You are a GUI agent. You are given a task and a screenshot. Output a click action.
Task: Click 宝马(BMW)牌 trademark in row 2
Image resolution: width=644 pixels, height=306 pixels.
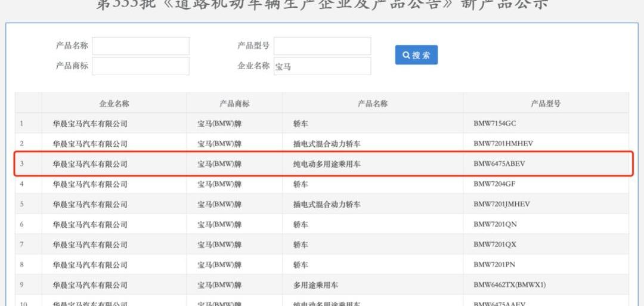pos(219,144)
